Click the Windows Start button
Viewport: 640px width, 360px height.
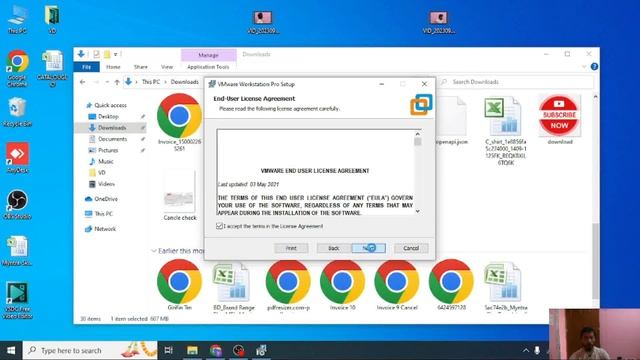click(x=11, y=350)
